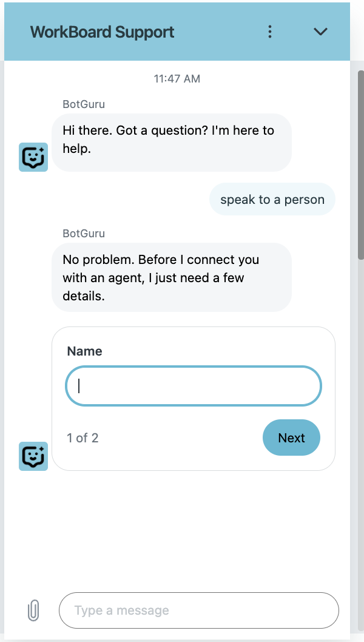Click the BotGuru sender name above the greeting

pos(84,104)
